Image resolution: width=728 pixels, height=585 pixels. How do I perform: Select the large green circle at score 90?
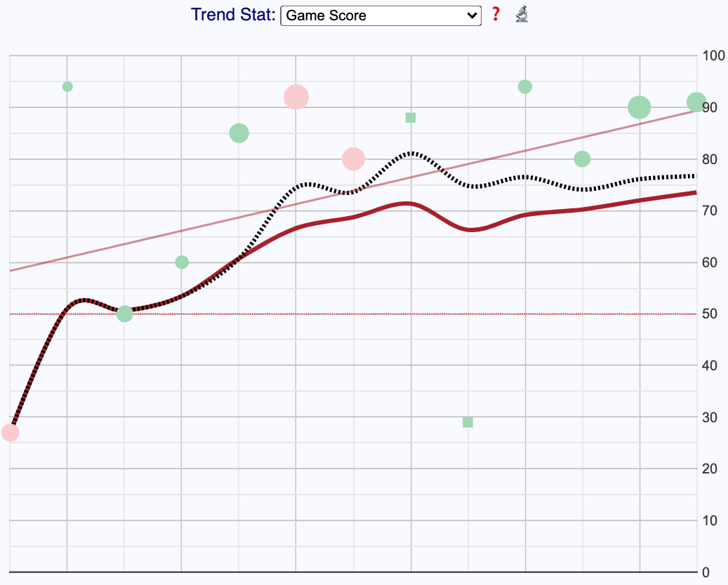639,107
